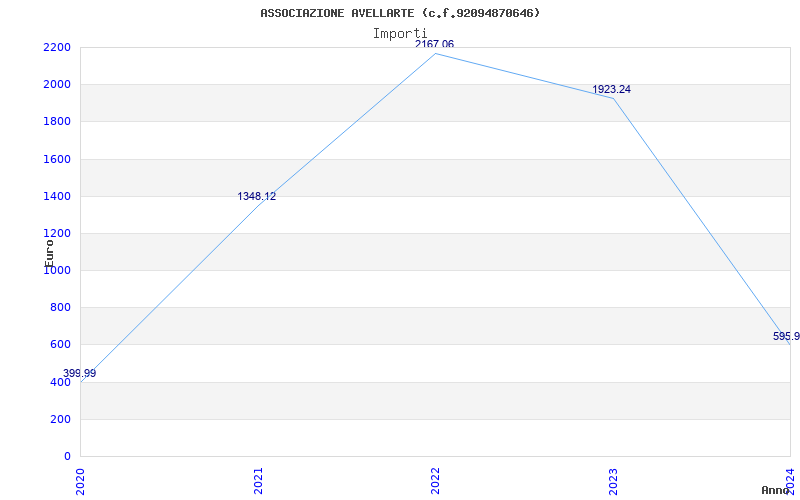Click the data label 1923.24
800x500 pixels.
tap(611, 89)
